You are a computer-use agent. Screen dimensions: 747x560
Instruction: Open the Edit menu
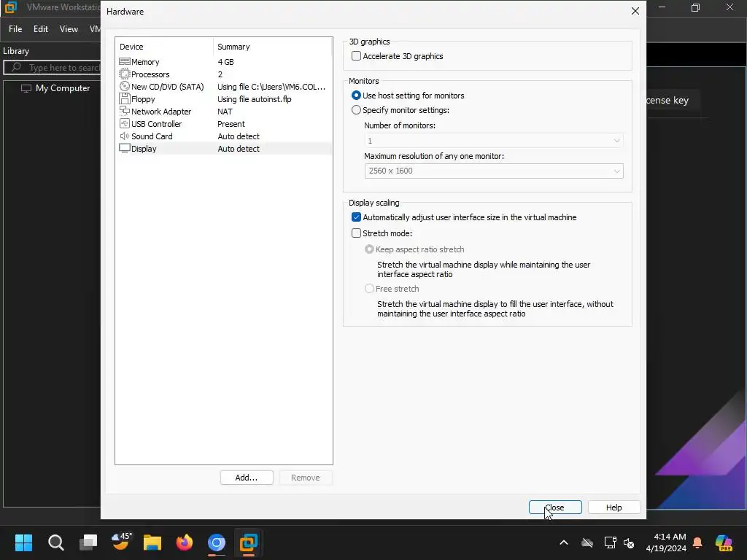click(x=41, y=29)
